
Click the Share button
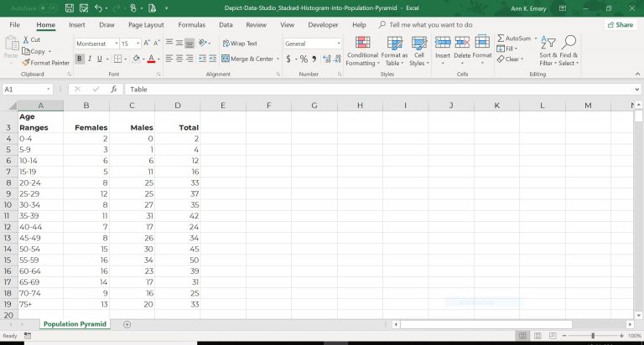tap(621, 25)
